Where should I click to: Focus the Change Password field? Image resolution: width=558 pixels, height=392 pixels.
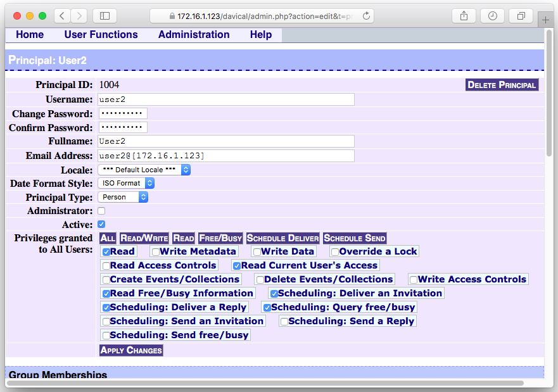(x=123, y=113)
